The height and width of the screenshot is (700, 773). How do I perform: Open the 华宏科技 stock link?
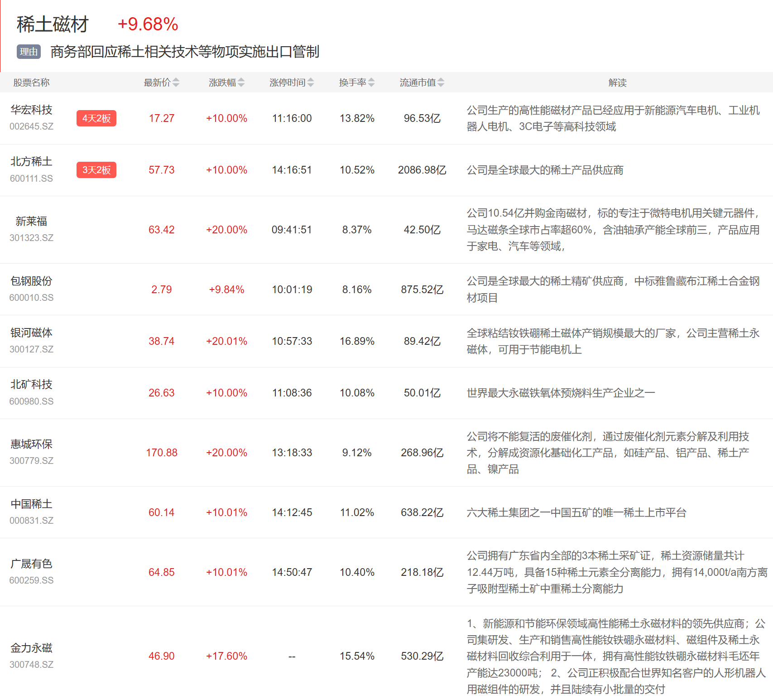[x=31, y=110]
